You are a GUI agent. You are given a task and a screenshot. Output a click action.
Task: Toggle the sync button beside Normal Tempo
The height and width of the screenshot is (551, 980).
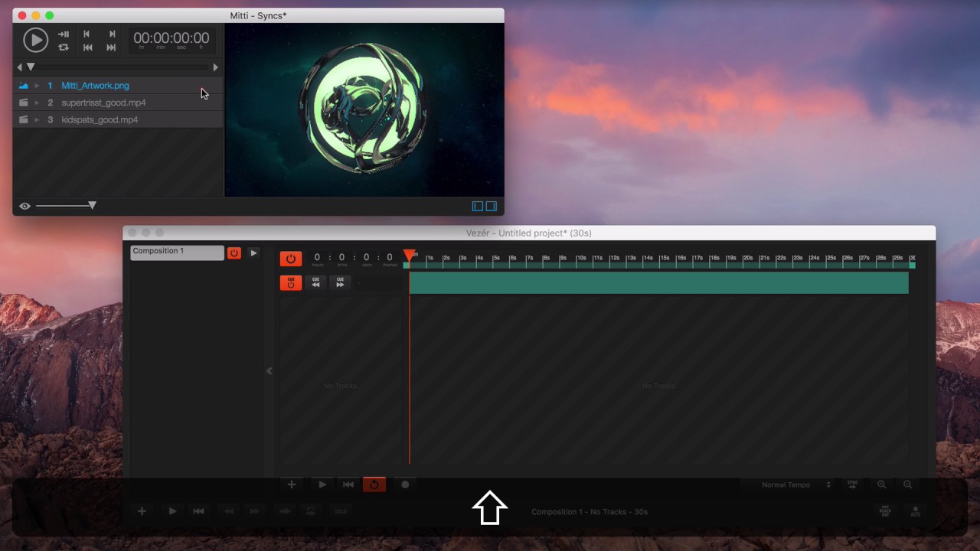pos(852,484)
